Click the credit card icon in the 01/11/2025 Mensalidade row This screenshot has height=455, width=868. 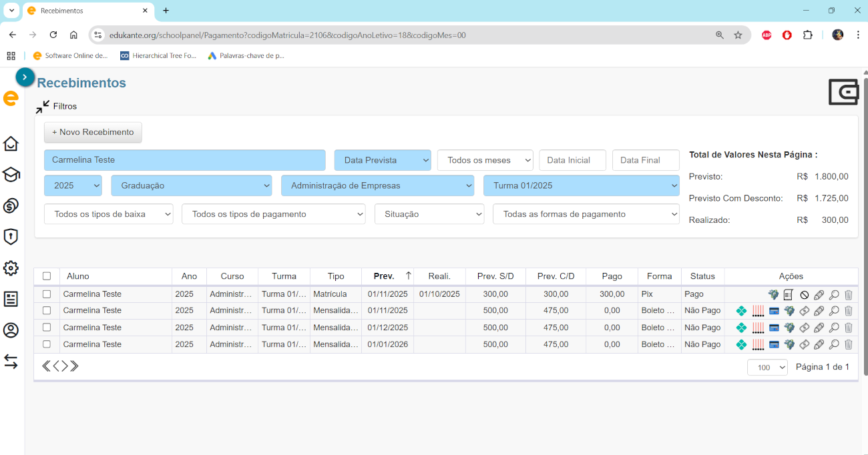tap(774, 311)
